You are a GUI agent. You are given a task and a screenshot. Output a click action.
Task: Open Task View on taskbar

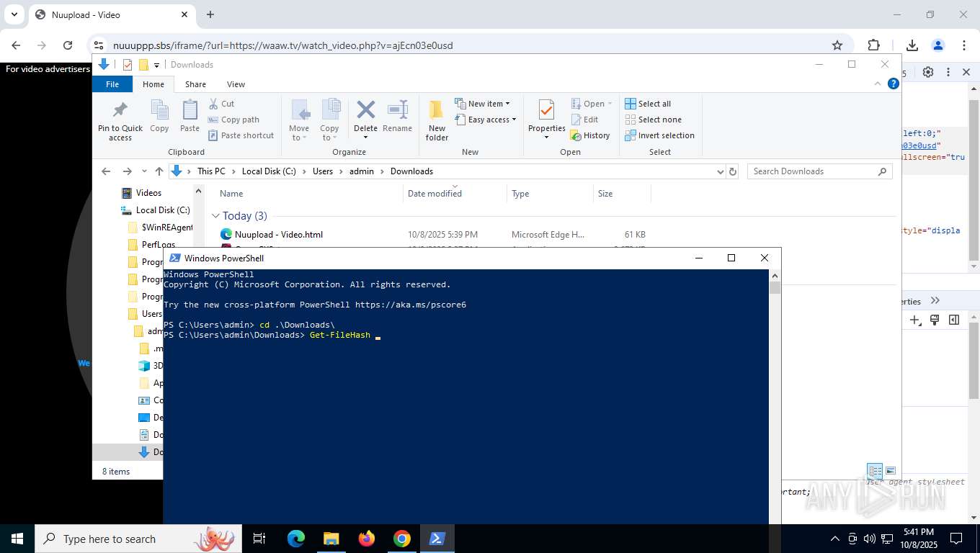(260, 539)
